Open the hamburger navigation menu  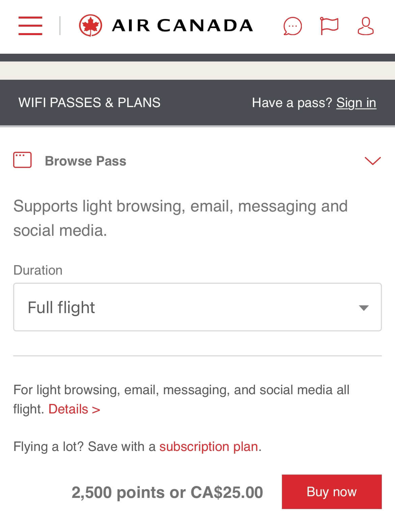(x=30, y=26)
